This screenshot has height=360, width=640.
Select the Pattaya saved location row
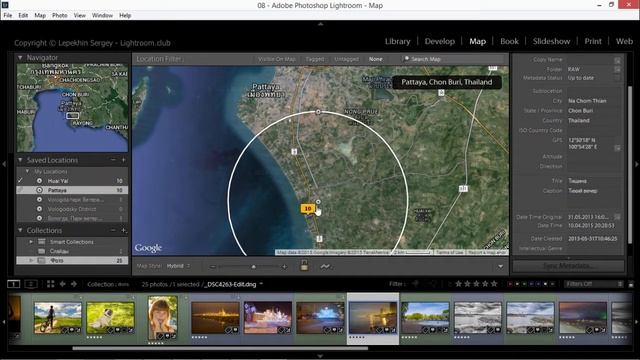[72, 190]
